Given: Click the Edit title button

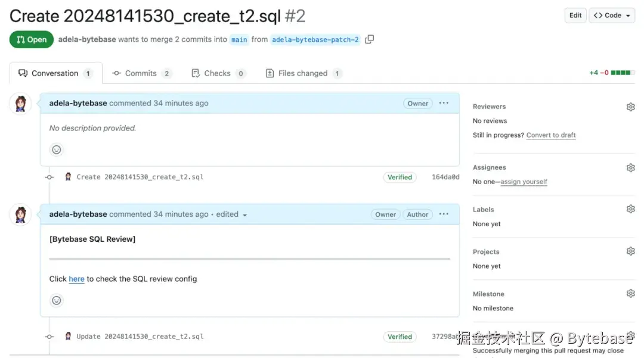Looking at the screenshot, I should point(575,15).
